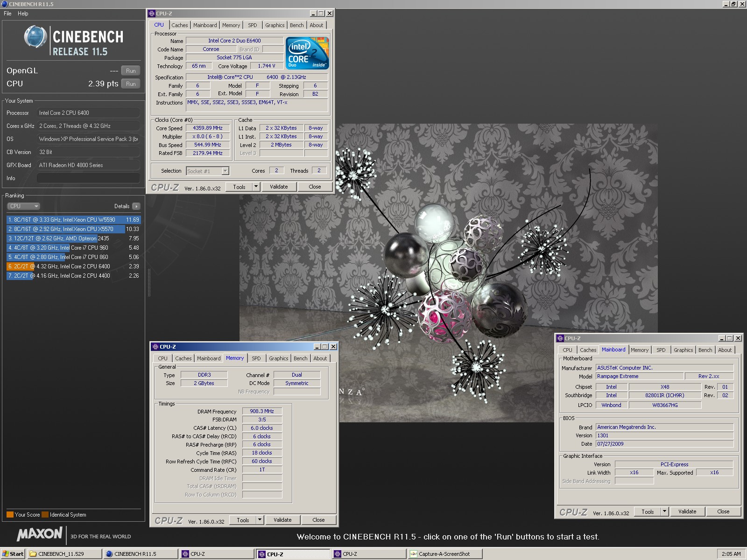The image size is (747, 560).
Task: Open the Help menu
Action: pos(23,14)
